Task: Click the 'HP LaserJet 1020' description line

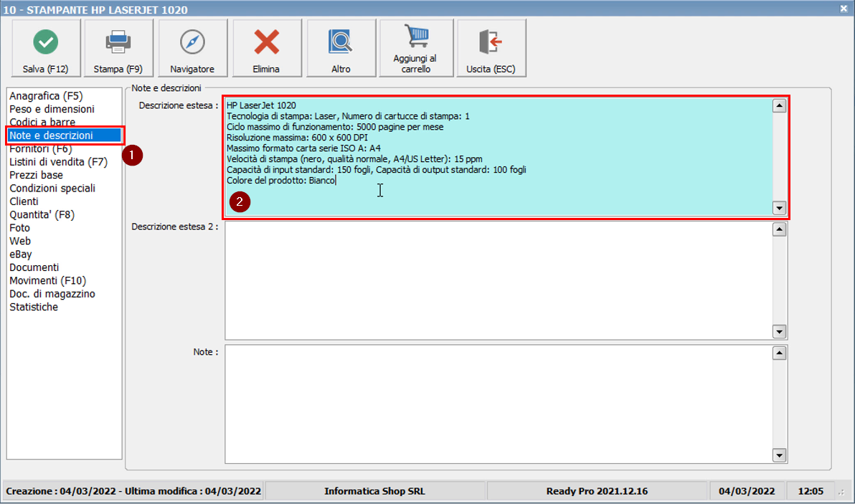Action: pos(261,105)
